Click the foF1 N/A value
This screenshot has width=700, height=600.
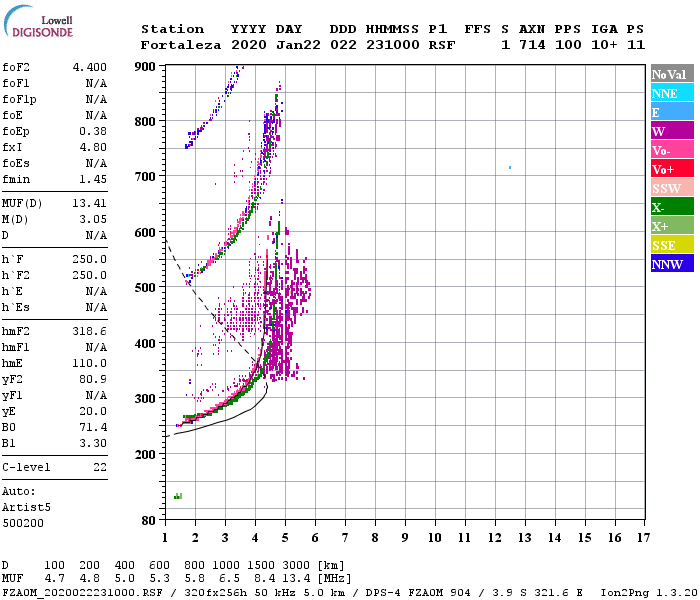(96, 83)
